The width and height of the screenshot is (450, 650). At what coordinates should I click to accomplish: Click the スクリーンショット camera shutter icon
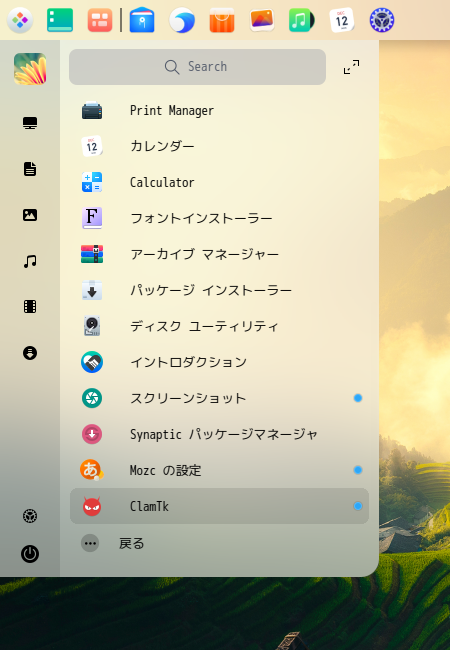point(92,398)
